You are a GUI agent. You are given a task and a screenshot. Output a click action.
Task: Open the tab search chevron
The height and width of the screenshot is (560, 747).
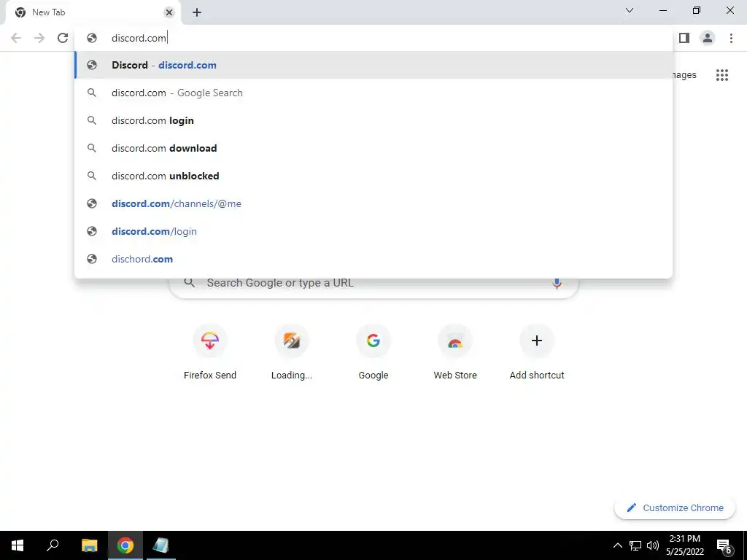(630, 10)
